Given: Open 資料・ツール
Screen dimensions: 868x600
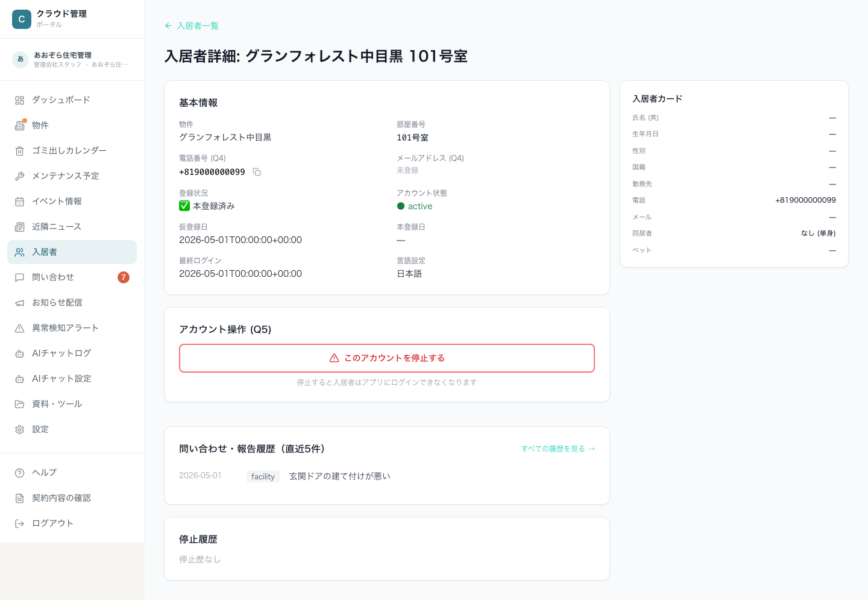Looking at the screenshot, I should [72, 404].
